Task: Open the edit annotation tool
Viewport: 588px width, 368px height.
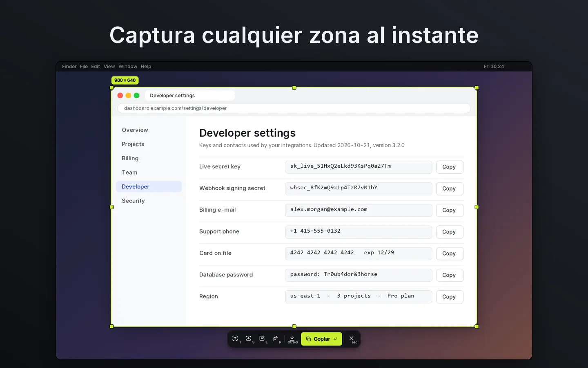Action: [x=262, y=339]
